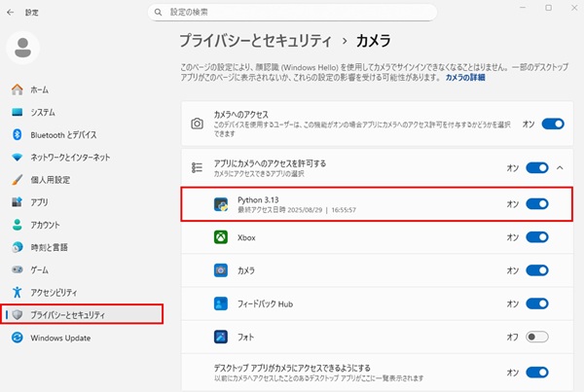Click the フィードバック Hub app icon
584x392 pixels.
coord(221,303)
